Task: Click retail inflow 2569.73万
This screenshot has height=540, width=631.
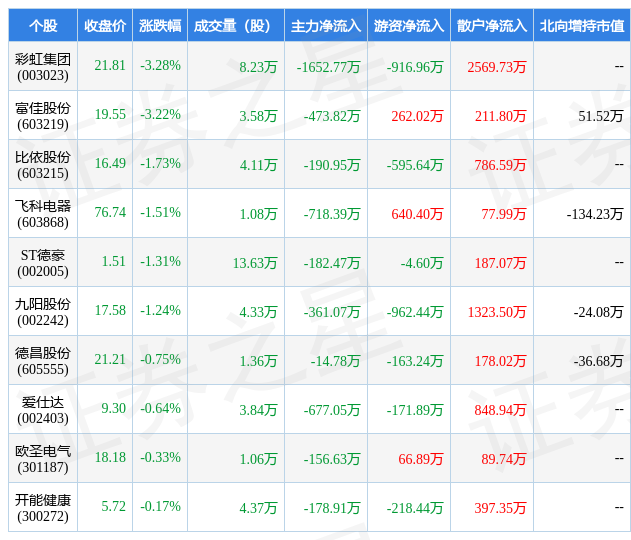Action: 497,67
